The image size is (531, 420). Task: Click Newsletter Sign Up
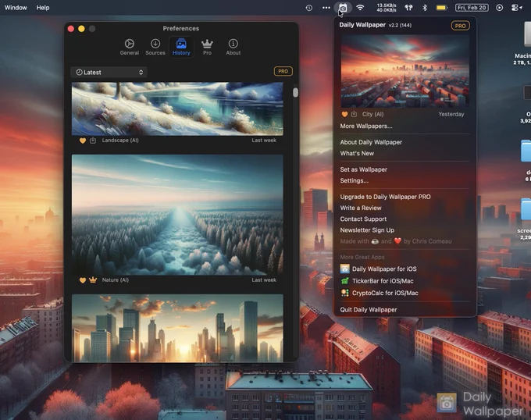coord(367,230)
